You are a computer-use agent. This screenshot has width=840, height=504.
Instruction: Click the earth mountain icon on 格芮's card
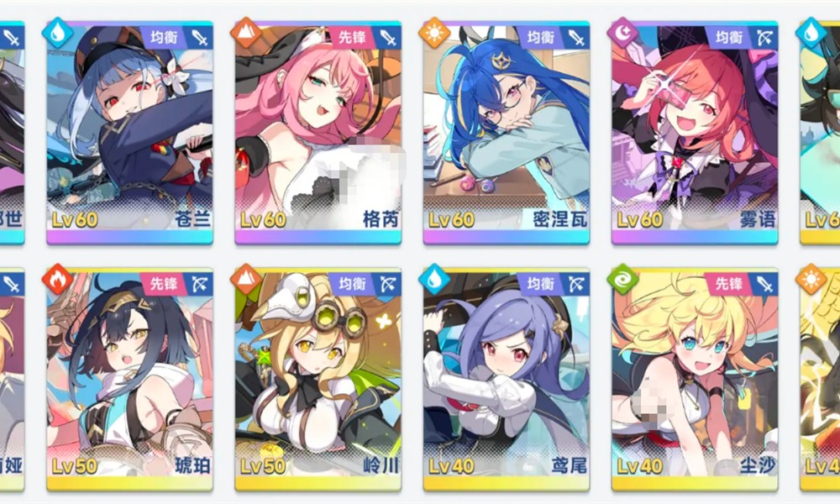246,33
